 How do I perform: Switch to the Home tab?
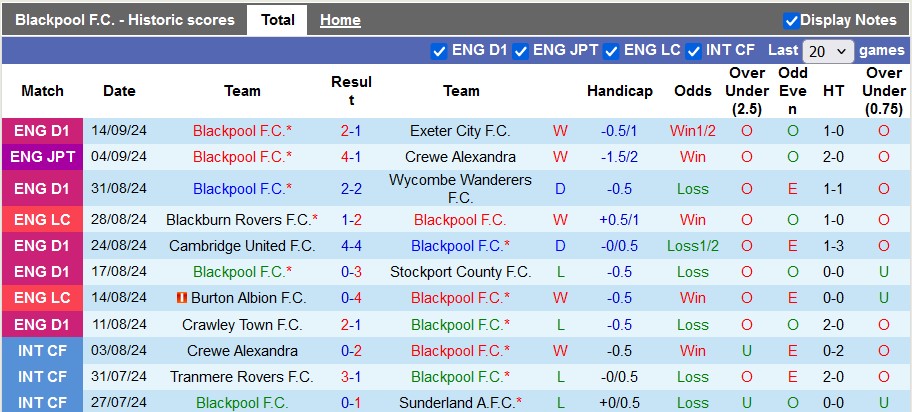340,20
